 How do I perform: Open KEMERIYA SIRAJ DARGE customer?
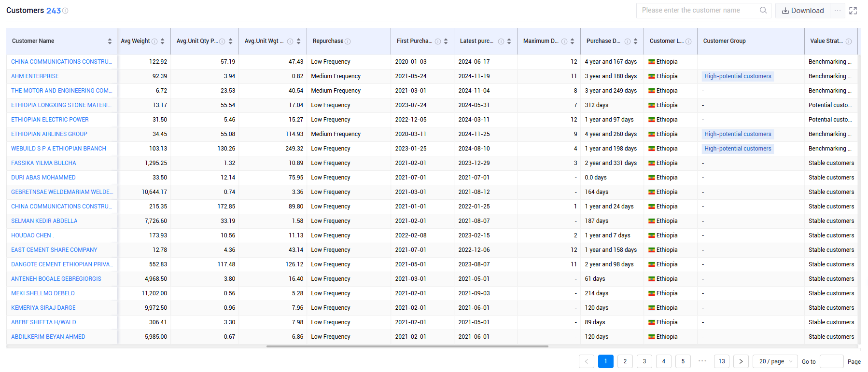coord(43,308)
